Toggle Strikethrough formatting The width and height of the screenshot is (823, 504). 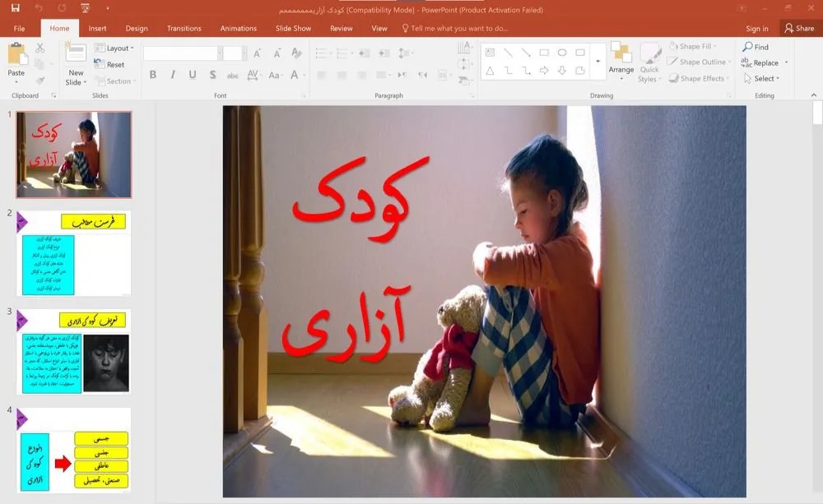point(233,75)
